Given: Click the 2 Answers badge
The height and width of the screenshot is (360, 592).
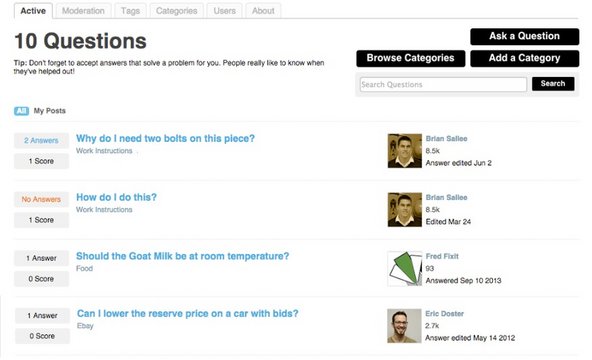Looking at the screenshot, I should pos(42,140).
